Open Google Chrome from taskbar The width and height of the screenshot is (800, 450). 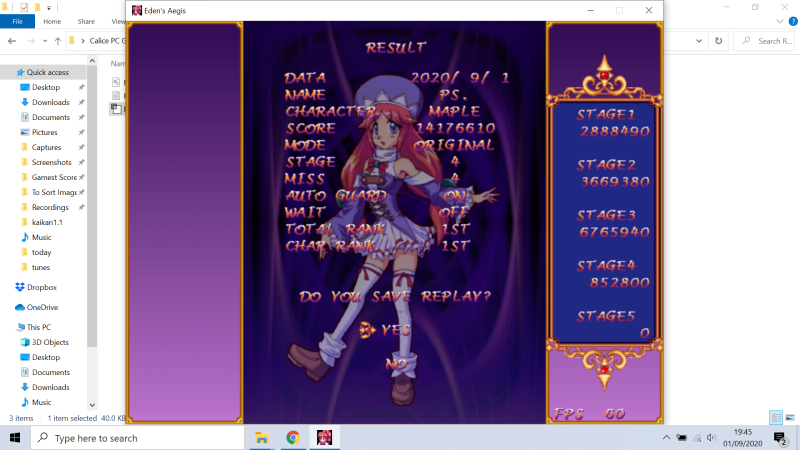[x=293, y=438]
